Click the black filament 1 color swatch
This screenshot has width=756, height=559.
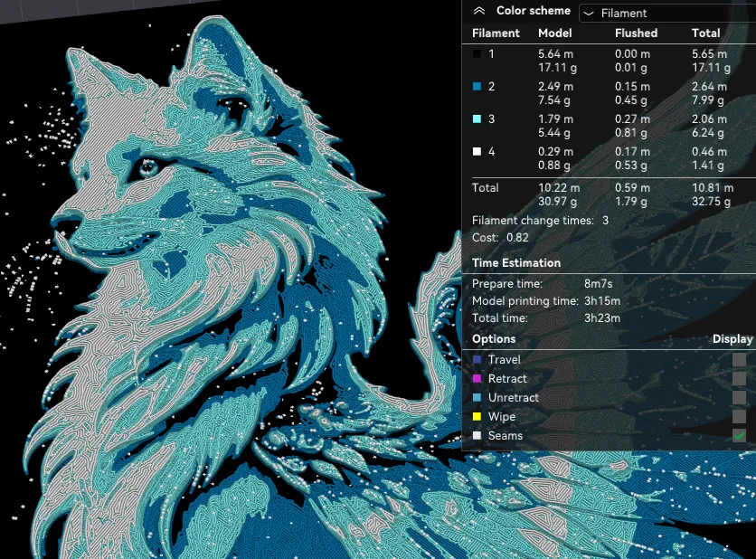477,54
